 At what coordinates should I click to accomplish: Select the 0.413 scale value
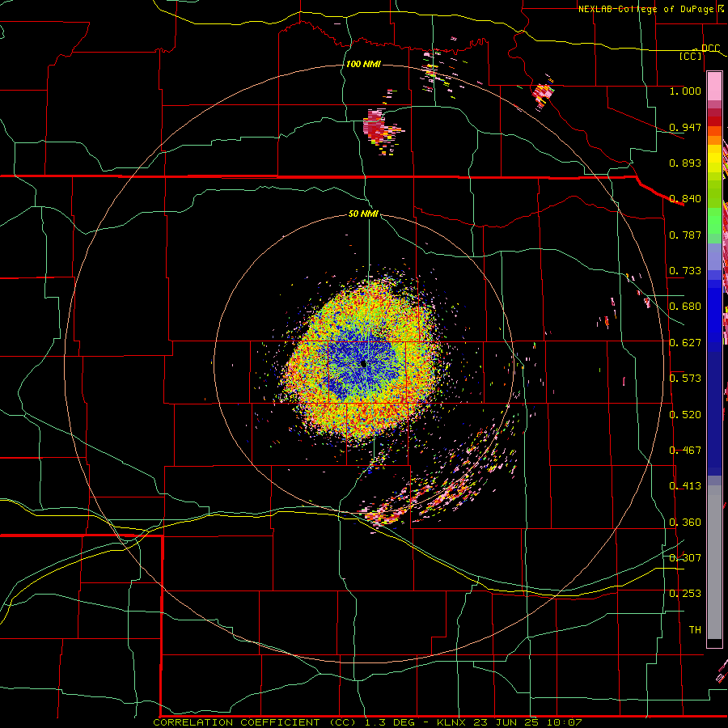(685, 486)
